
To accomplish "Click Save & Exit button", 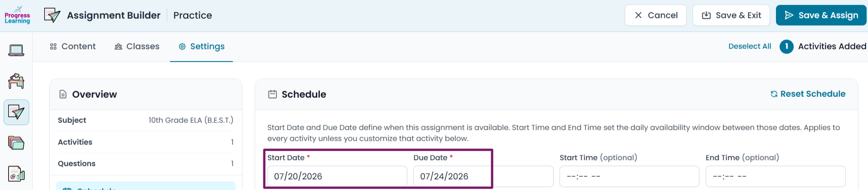I will point(731,15).
